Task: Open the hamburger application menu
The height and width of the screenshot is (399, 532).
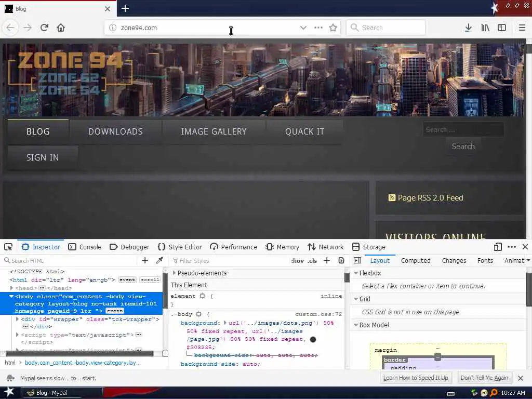Action: point(522,28)
